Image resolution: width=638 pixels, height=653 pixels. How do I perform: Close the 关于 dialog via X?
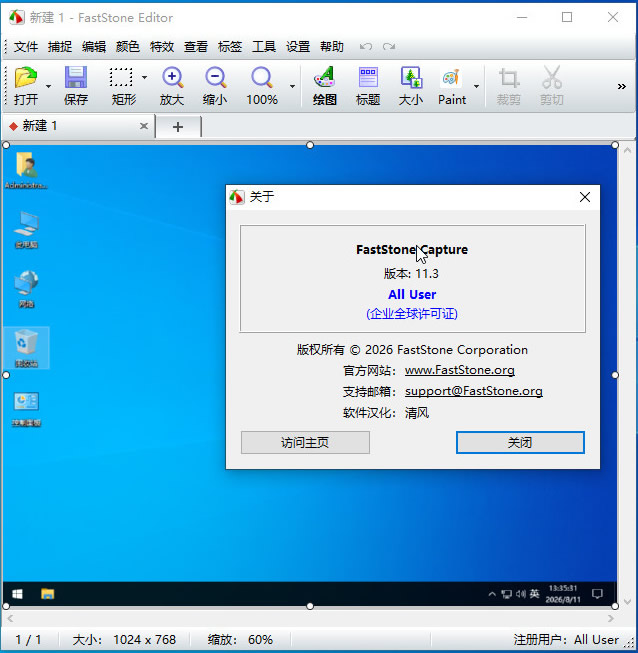[585, 197]
